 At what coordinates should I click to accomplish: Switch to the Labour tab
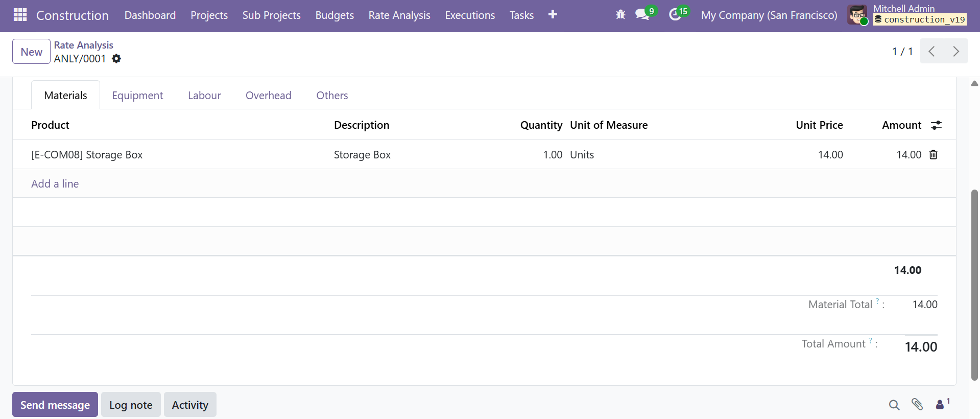204,96
